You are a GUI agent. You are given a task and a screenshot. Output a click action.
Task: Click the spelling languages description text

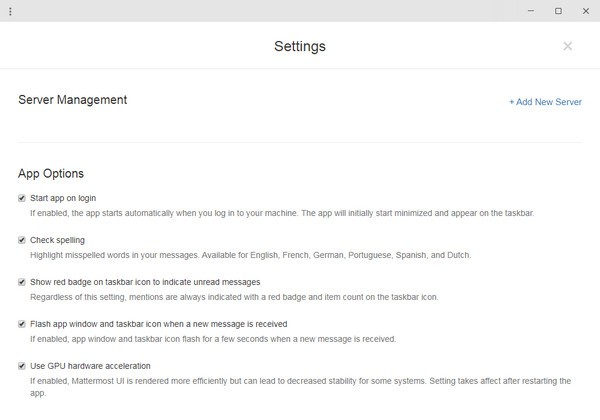click(250, 255)
